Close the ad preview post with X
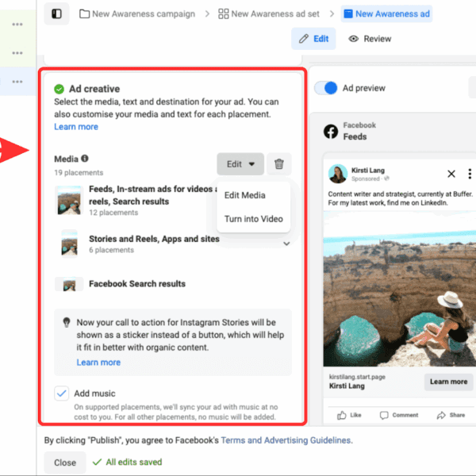 click(451, 174)
